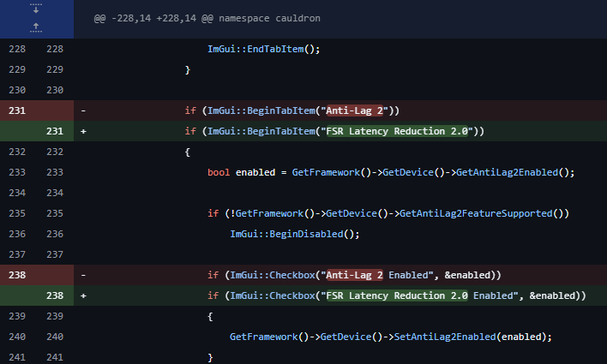Select new-side line number 236
This screenshot has width=607, height=364.
(55, 234)
